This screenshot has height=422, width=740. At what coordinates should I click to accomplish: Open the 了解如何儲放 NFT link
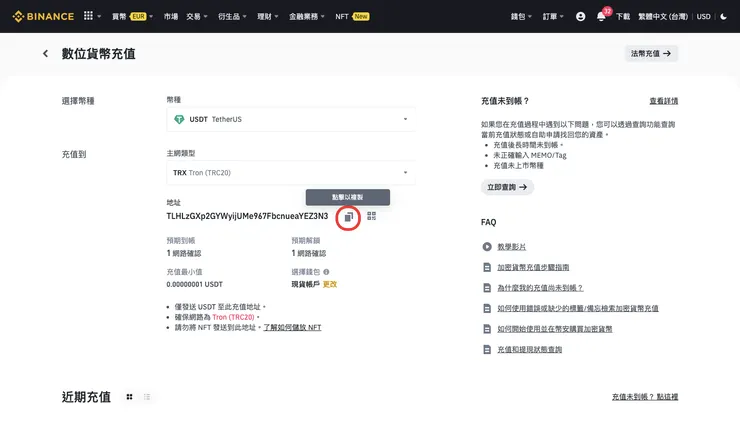[x=292, y=327]
